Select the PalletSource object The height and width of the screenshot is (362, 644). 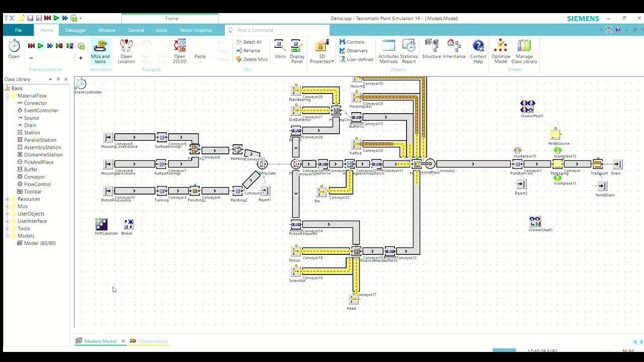(555, 134)
